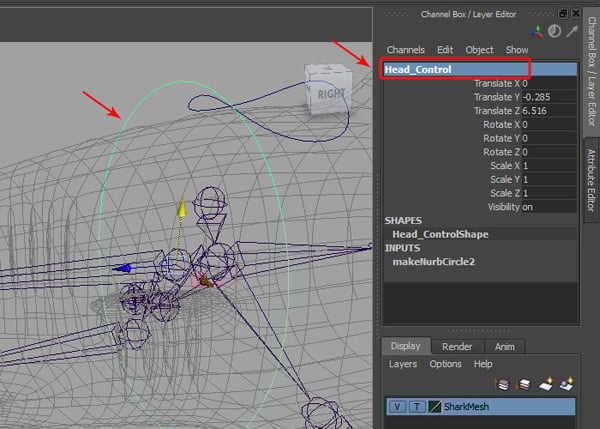Switch to the Render layer tab
The width and height of the screenshot is (600, 429).
click(x=458, y=346)
